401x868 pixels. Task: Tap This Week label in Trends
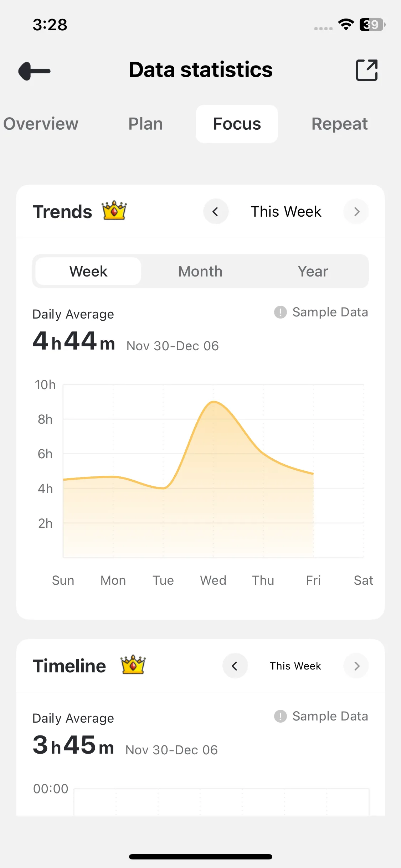[x=286, y=212]
